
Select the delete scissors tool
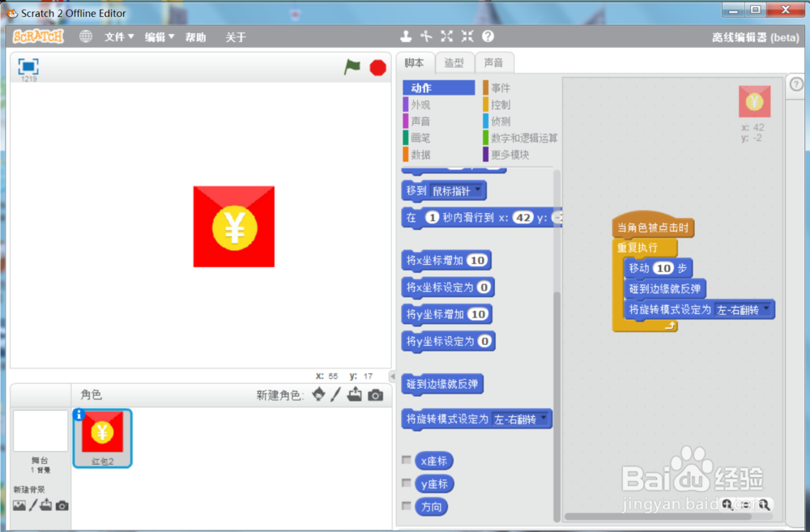tap(427, 36)
